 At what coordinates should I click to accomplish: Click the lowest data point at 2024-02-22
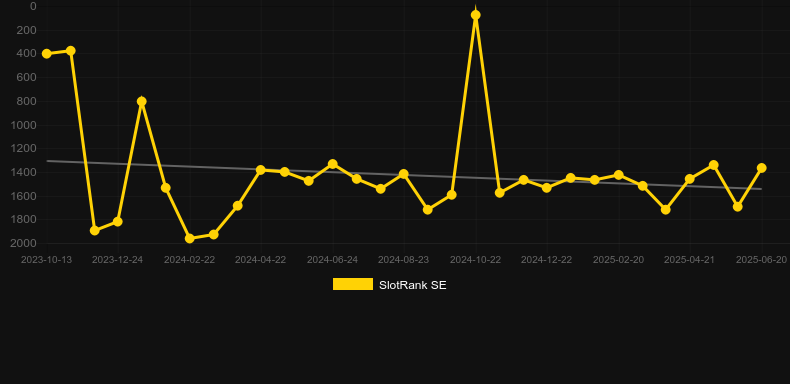click(189, 238)
